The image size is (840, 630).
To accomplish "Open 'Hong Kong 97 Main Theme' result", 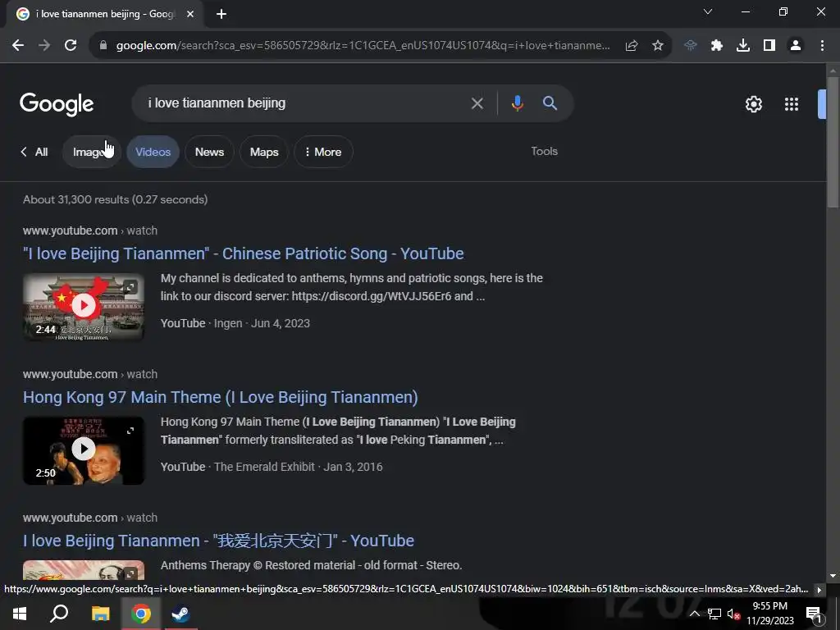I will click(220, 397).
